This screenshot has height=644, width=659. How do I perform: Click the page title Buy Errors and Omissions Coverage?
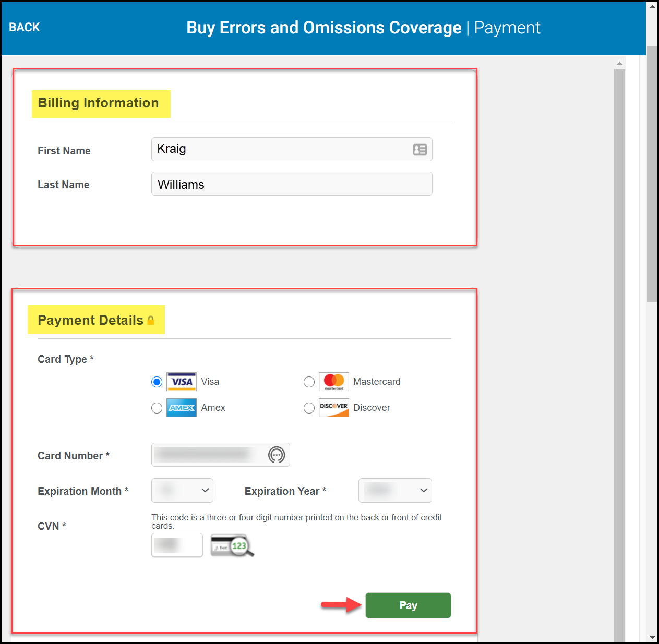(x=324, y=27)
